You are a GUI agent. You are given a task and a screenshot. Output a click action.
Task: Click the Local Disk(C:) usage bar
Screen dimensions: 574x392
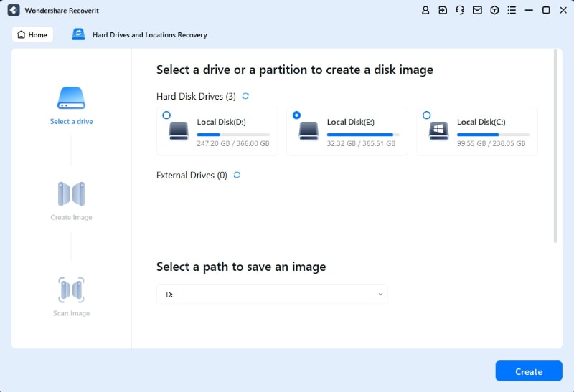coord(493,135)
